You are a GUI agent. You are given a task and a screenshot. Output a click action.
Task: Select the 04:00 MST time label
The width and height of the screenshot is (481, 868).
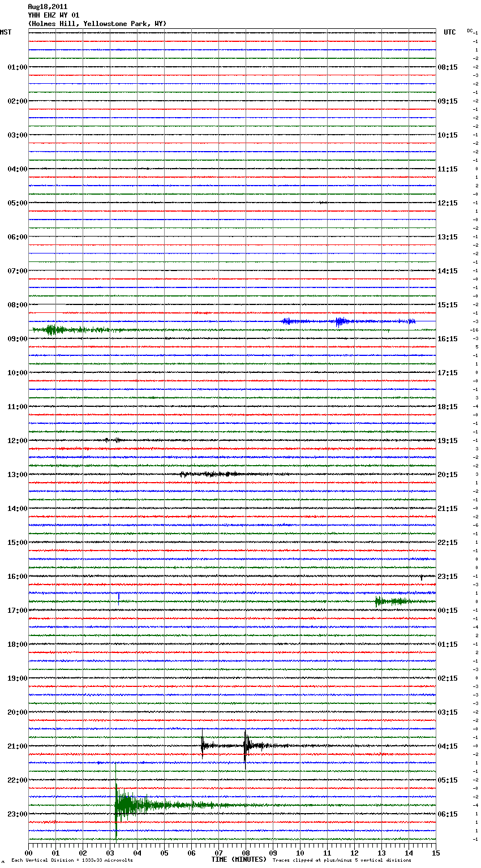(18, 169)
